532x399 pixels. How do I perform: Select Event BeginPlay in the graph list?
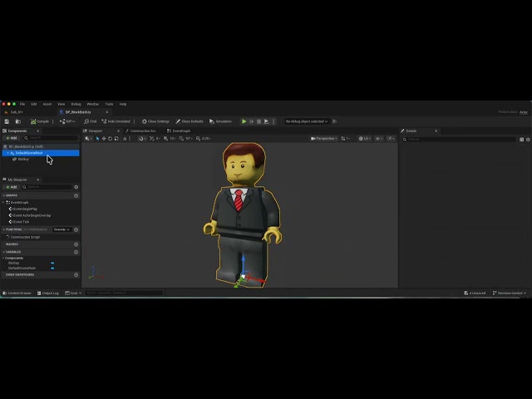(25, 209)
